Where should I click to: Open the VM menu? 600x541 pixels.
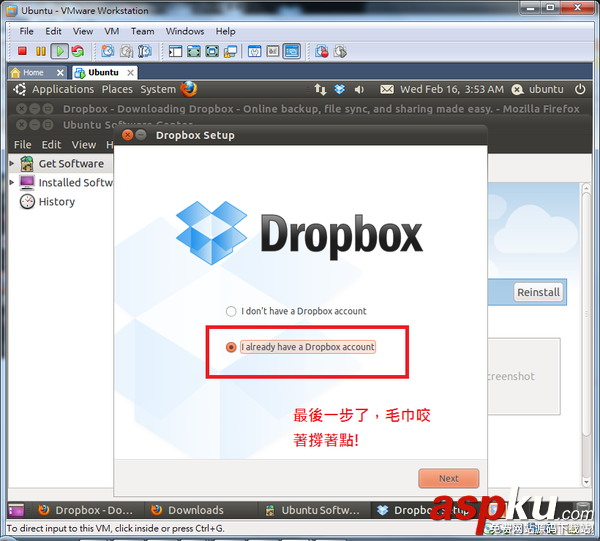point(111,31)
